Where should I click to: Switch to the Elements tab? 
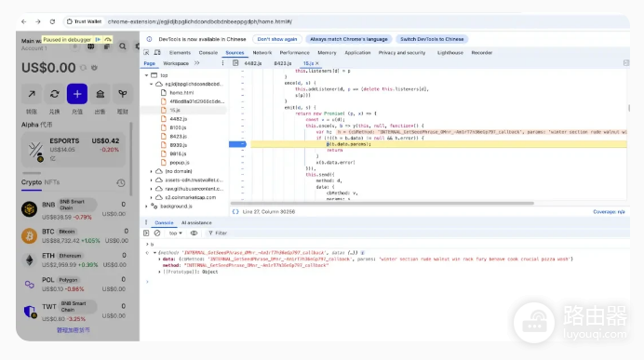pos(180,52)
